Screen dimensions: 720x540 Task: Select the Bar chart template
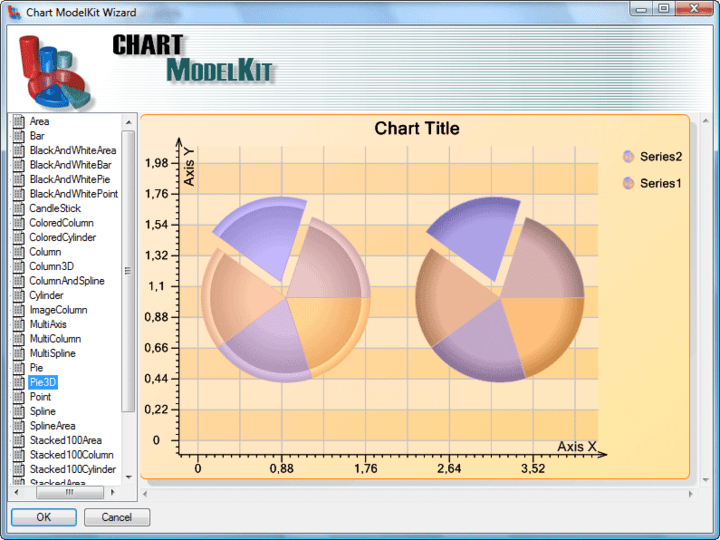(x=37, y=136)
